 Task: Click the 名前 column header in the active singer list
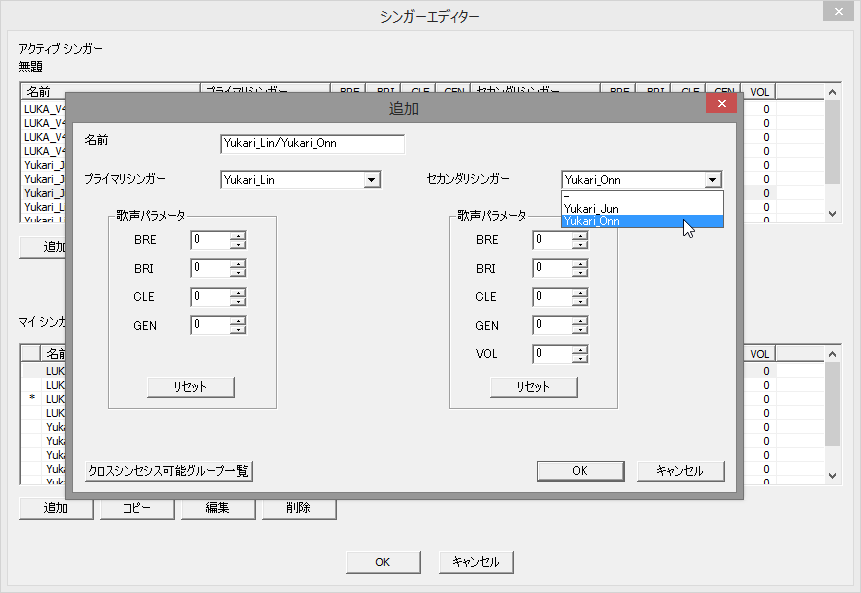(110, 92)
